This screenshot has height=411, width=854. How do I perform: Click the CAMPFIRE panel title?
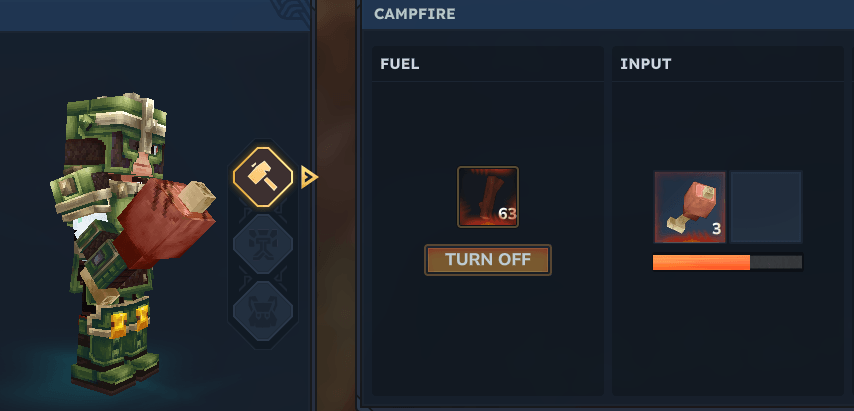tap(414, 14)
